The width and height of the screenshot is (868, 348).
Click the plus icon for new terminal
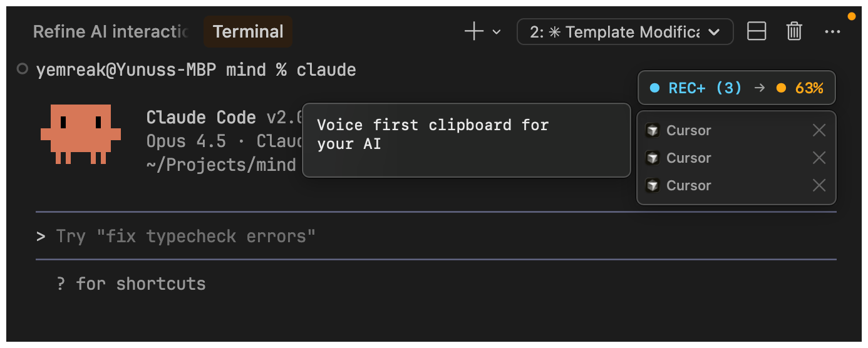tap(474, 32)
